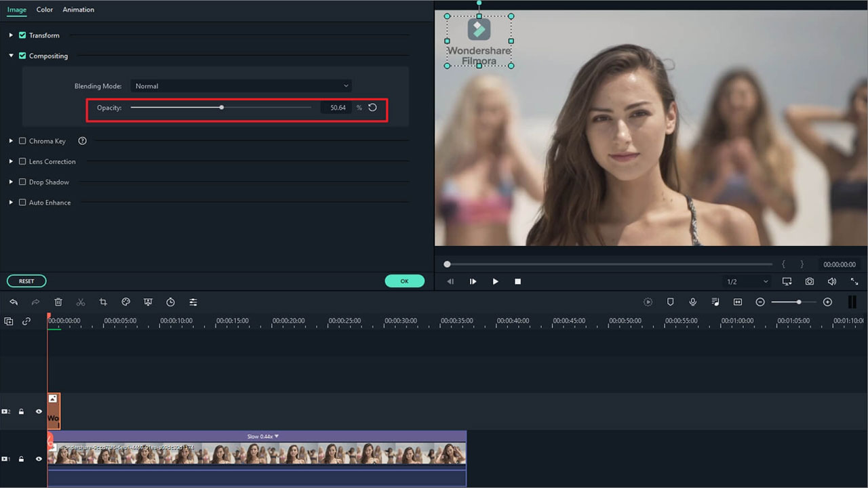Switch to the Animation tab
This screenshot has width=868, height=488.
(x=78, y=9)
